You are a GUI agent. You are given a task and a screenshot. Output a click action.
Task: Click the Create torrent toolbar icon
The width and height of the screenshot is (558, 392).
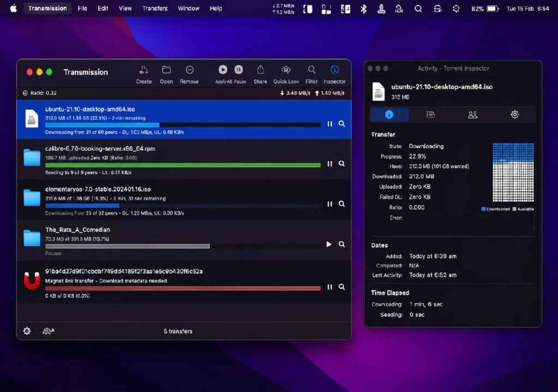pyautogui.click(x=143, y=70)
